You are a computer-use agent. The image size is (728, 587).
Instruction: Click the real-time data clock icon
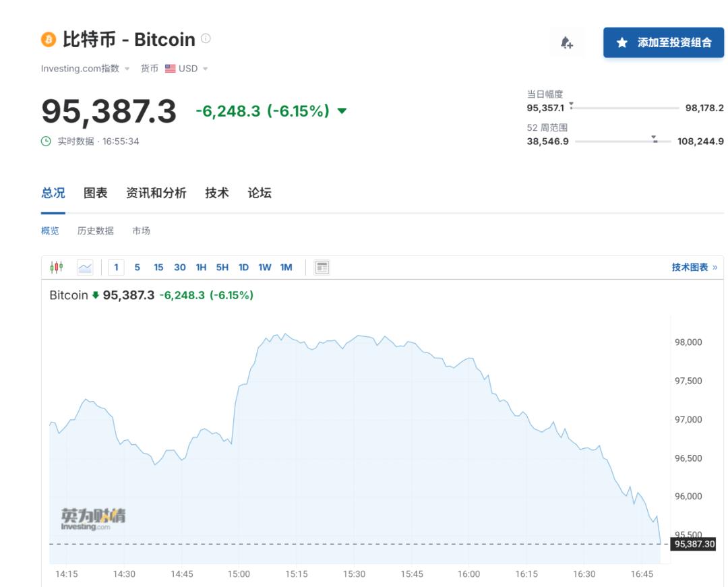point(46,142)
